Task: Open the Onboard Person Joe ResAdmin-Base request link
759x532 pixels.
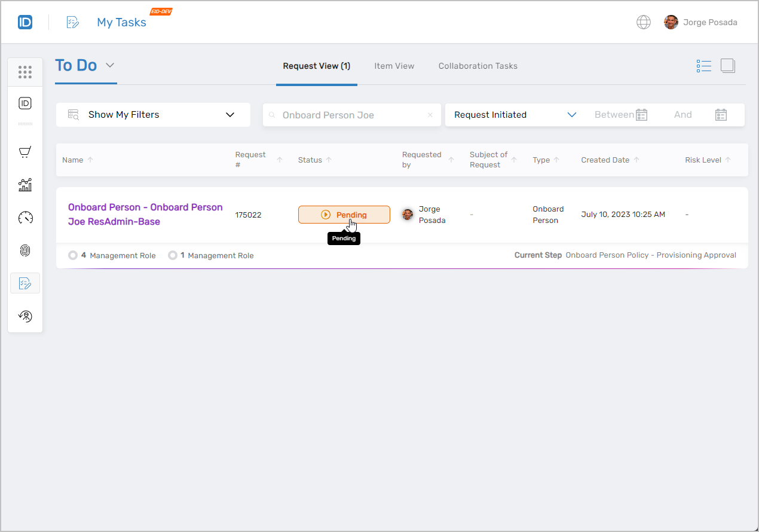Action: click(145, 214)
